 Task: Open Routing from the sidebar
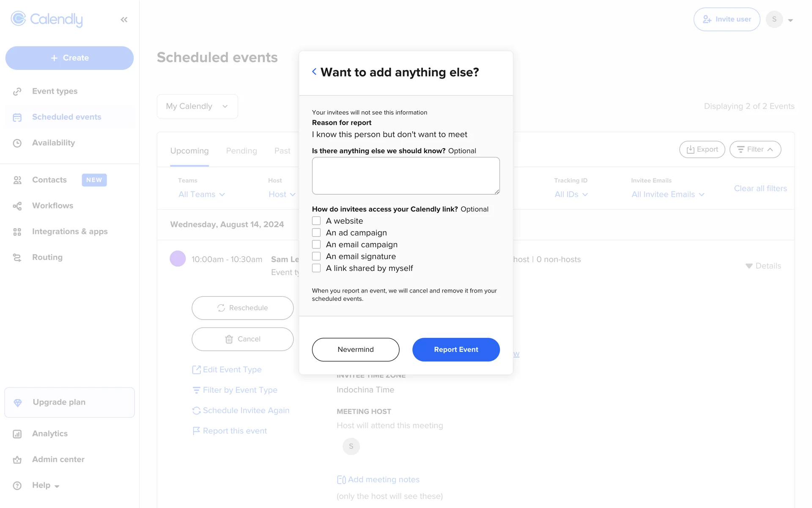47,257
